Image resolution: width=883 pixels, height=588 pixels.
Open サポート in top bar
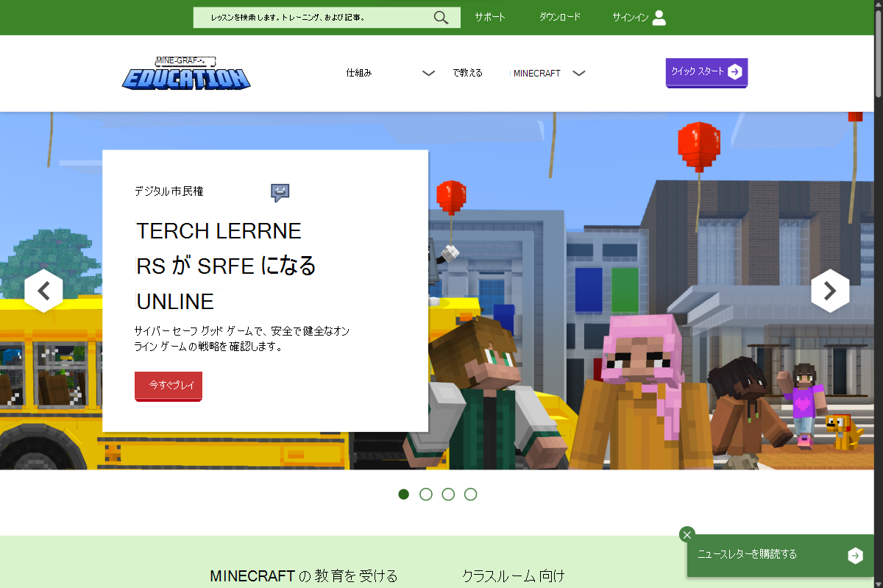click(x=490, y=17)
